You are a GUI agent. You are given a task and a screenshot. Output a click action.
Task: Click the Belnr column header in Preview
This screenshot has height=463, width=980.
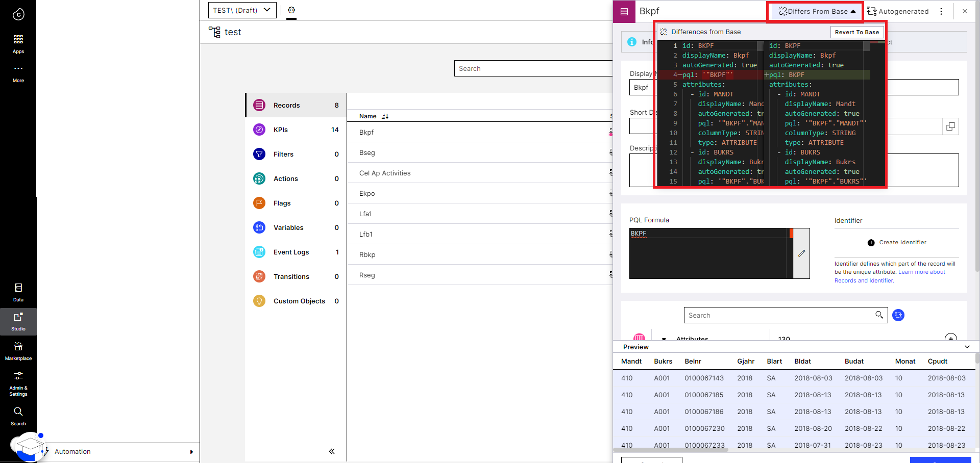pyautogui.click(x=693, y=361)
